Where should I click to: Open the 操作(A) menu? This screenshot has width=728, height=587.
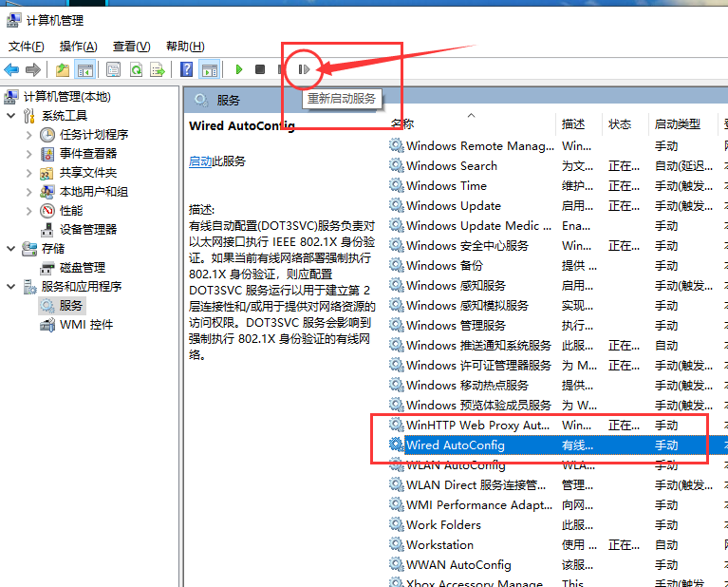click(x=78, y=47)
